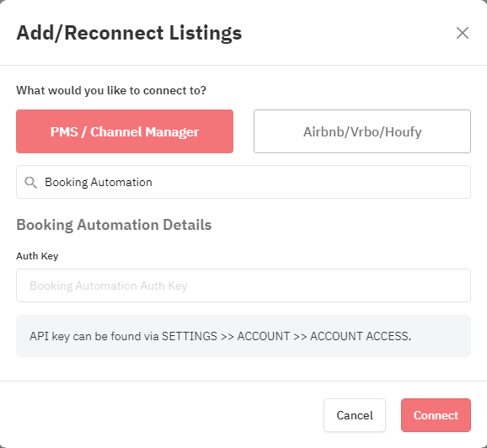
Task: Select the PMS / Channel Manager option
Action: pos(125,131)
